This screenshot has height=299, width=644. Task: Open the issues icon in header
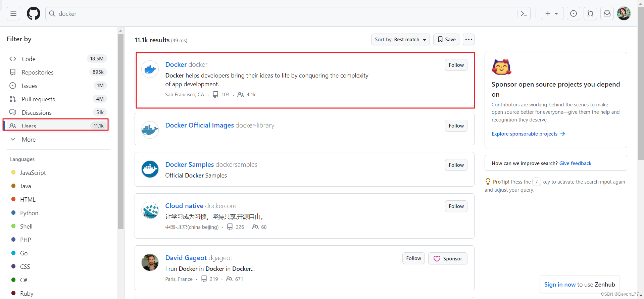click(574, 13)
